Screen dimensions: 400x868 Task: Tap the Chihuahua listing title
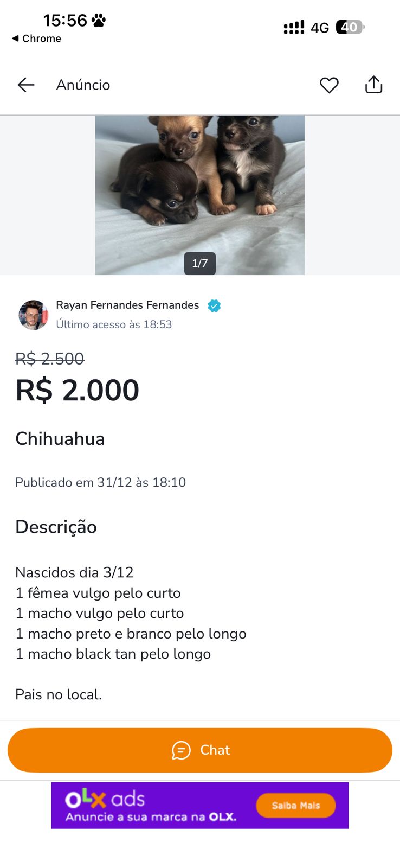(60, 438)
